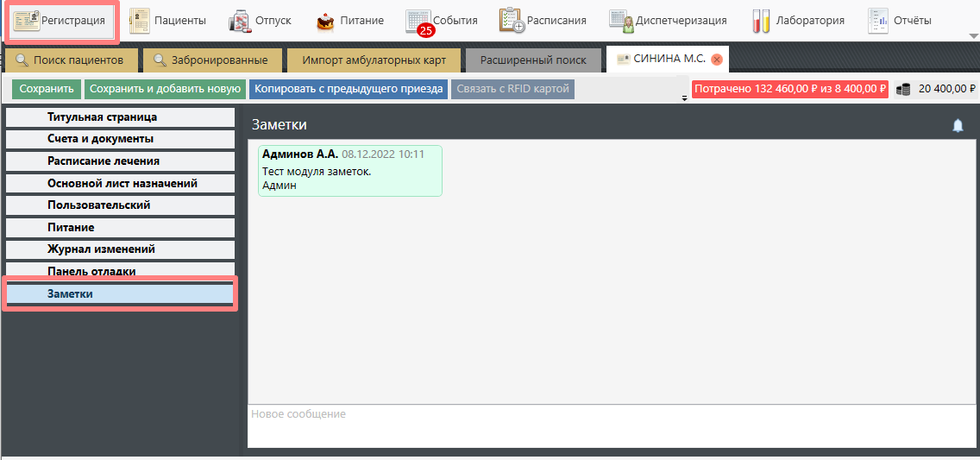Close the СИНИНА М.С. tab
The image size is (980, 460).
click(x=716, y=60)
